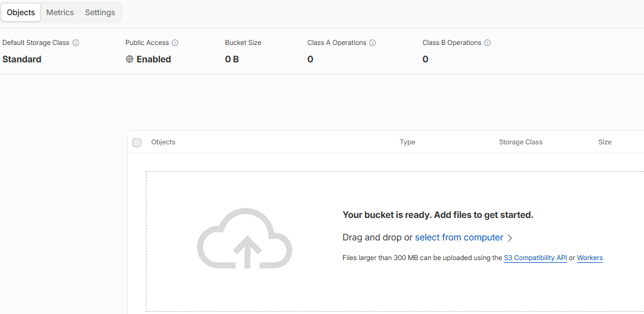The height and width of the screenshot is (314, 644).
Task: Open the Objects tab
Action: click(x=21, y=12)
